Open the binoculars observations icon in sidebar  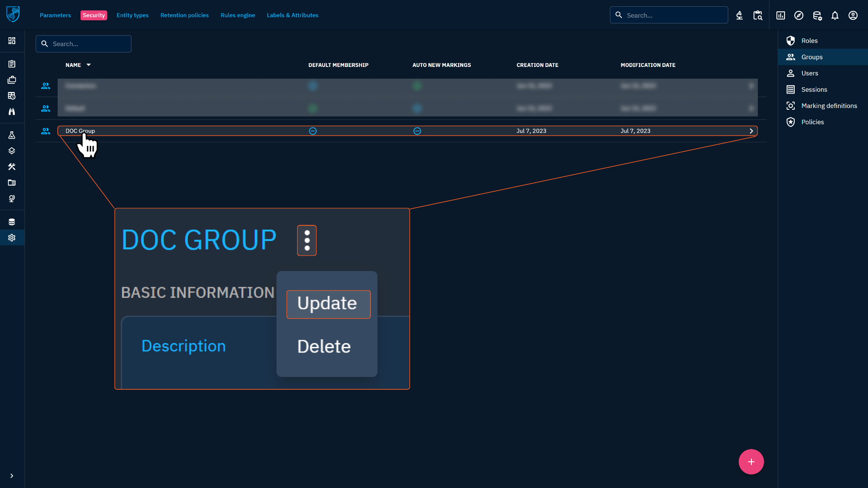[x=12, y=111]
